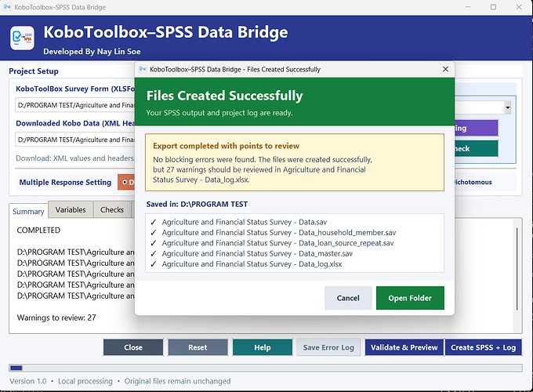Select the orange multiple response radio option

click(126, 182)
